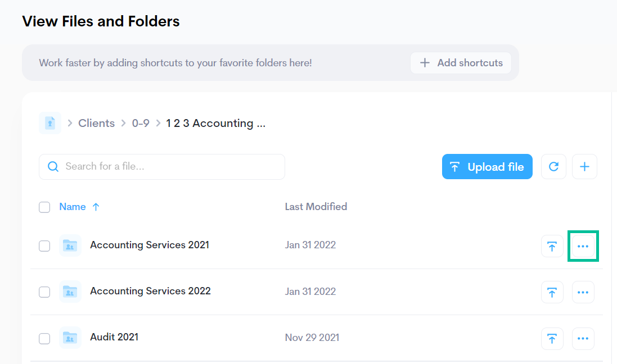The image size is (617, 364).
Task: Upload into Accounting Services 2022 row
Action: [x=552, y=292]
